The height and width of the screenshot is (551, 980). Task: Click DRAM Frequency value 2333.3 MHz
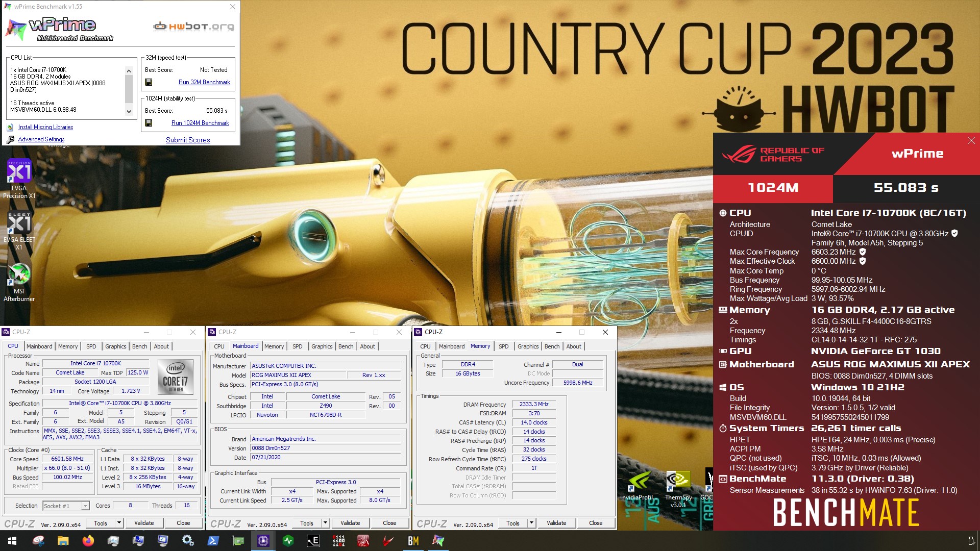[534, 404]
